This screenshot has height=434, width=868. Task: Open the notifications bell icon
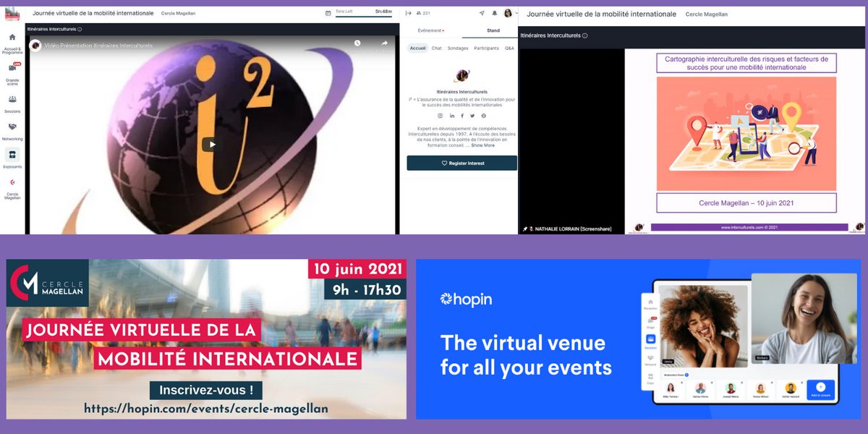pos(495,13)
